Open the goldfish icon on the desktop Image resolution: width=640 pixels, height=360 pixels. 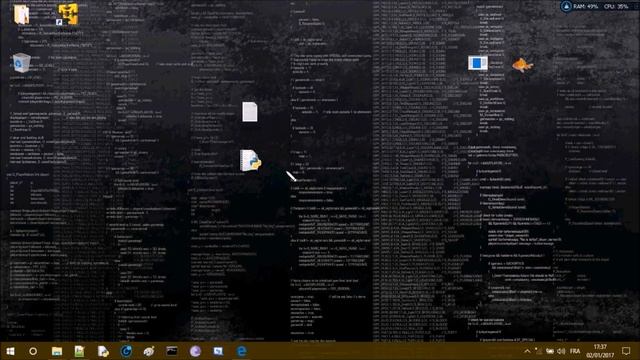(522, 64)
